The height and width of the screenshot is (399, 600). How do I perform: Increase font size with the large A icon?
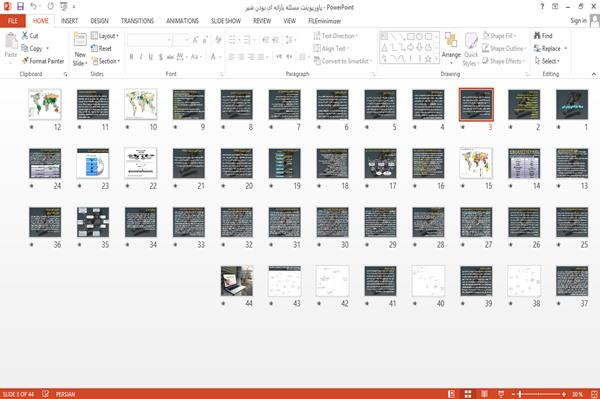(x=196, y=40)
